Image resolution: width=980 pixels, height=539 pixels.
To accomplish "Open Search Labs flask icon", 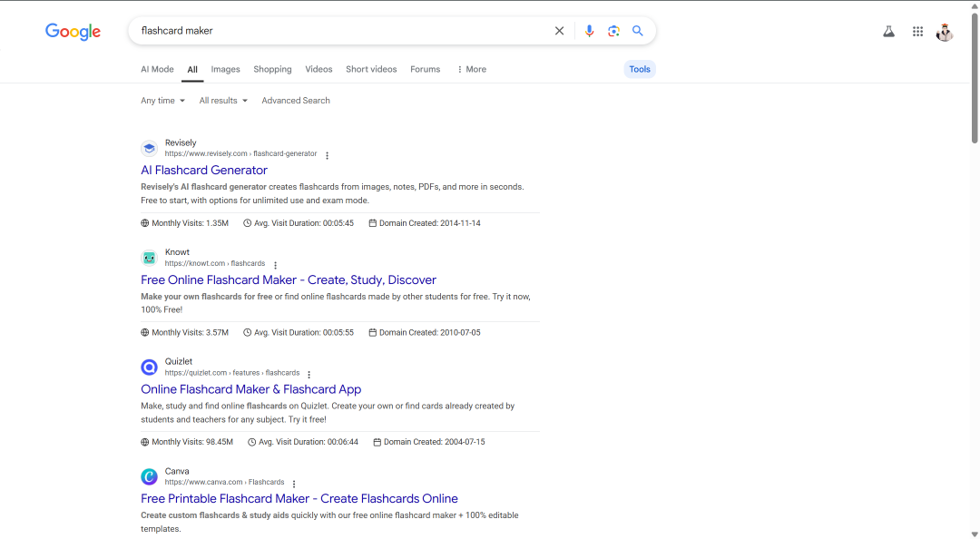I will [x=888, y=31].
